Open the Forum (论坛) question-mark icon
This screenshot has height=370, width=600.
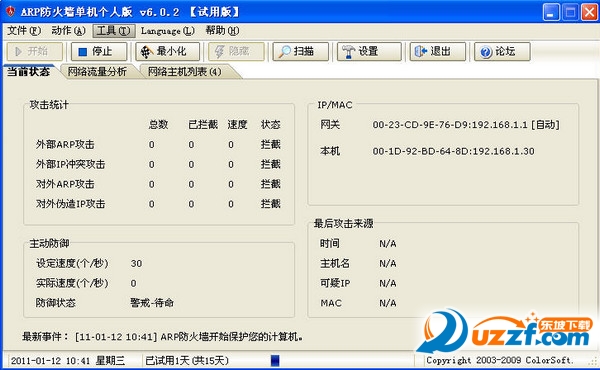[x=486, y=52]
